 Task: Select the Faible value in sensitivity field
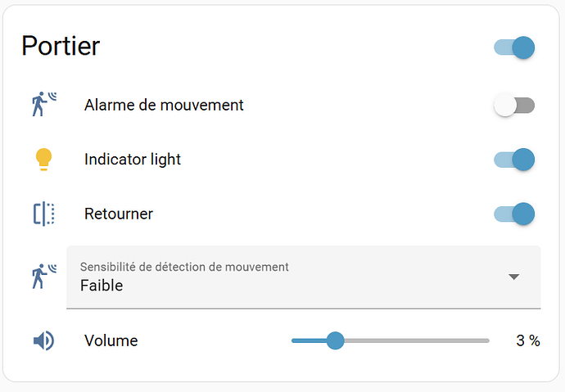tap(102, 286)
